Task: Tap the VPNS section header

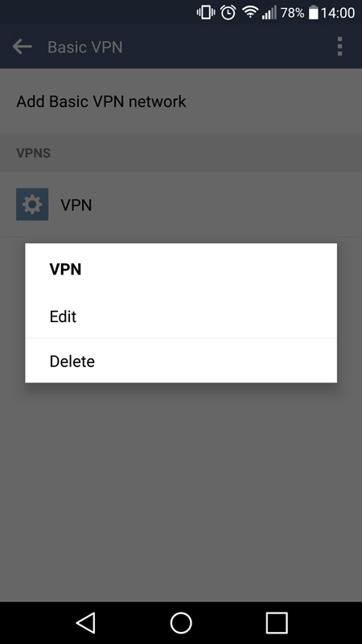Action: pos(33,153)
